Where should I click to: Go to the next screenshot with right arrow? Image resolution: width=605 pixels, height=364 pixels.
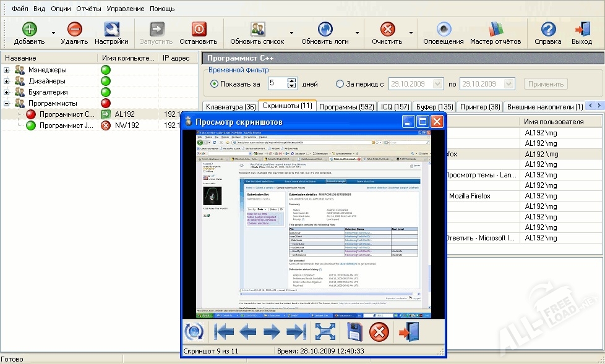pos(272,332)
